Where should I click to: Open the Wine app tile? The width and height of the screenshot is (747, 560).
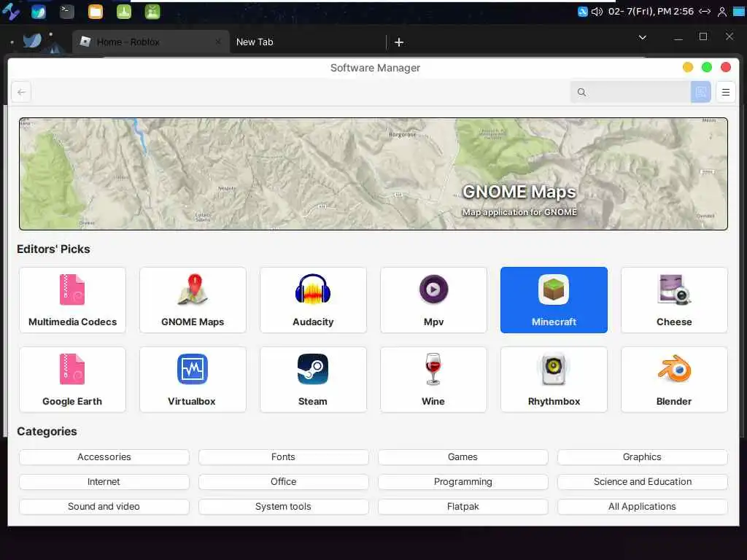(x=433, y=379)
